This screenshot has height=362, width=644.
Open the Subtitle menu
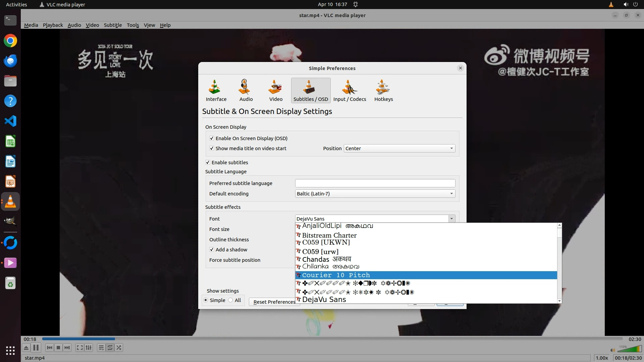tap(113, 25)
